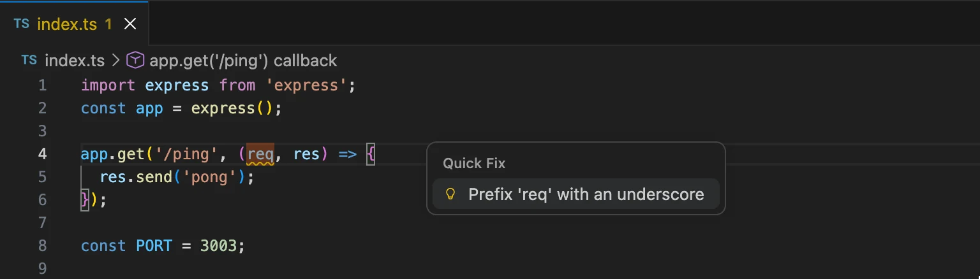Apply "Prefix 'req' with an underscore" fix
The width and height of the screenshot is (980, 279).
tap(576, 194)
